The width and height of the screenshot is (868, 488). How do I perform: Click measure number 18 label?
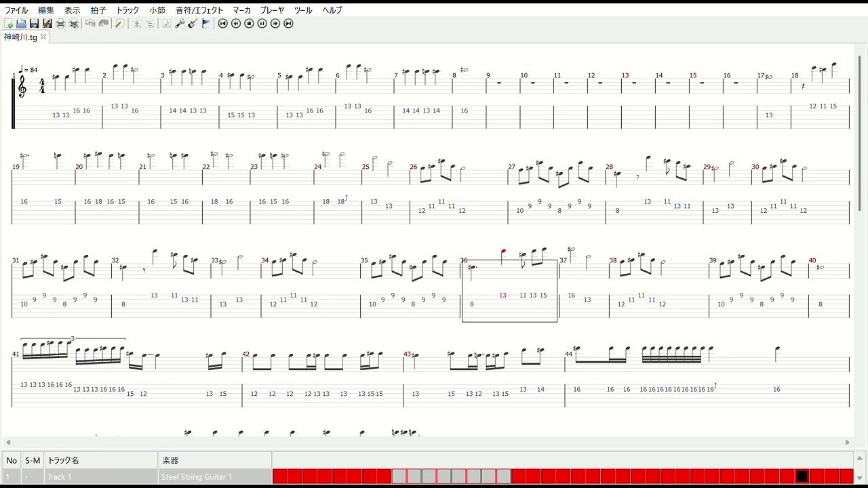pyautogui.click(x=795, y=76)
